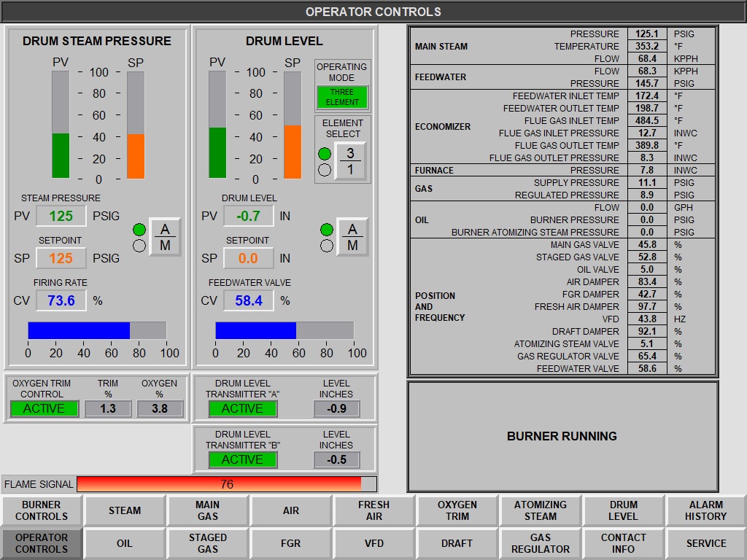Switch element select with the 3/1 button
The height and width of the screenshot is (560, 747).
tap(350, 161)
